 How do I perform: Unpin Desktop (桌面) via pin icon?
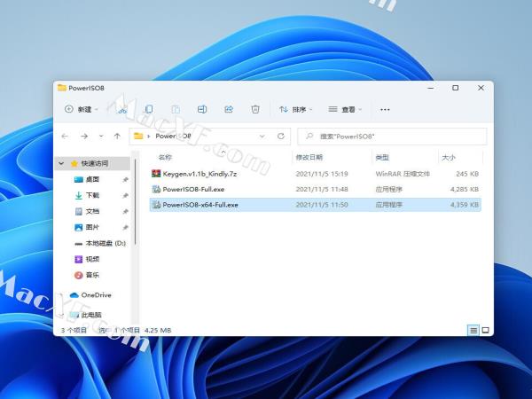pyautogui.click(x=125, y=179)
